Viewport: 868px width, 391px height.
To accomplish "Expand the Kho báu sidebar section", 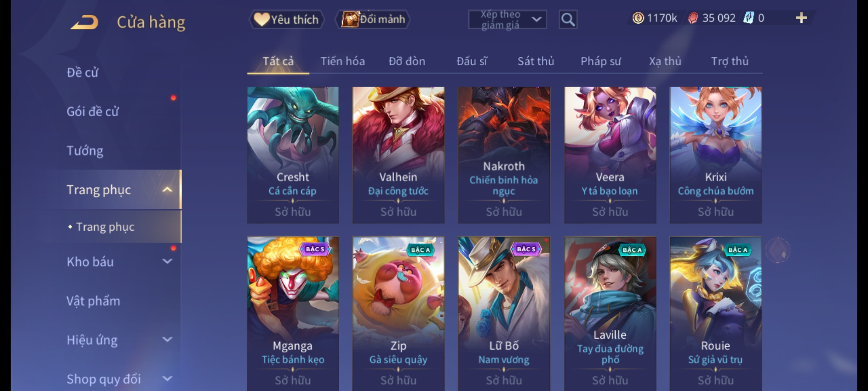I will coord(167,261).
